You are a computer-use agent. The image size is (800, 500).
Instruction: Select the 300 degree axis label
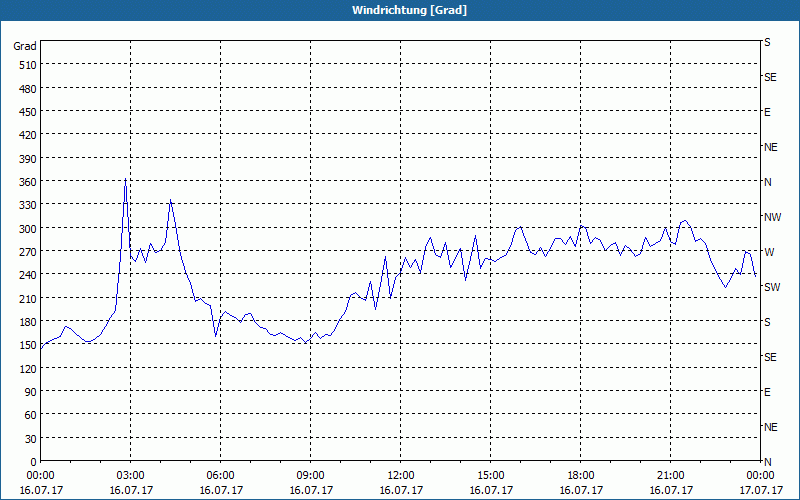tap(28, 229)
